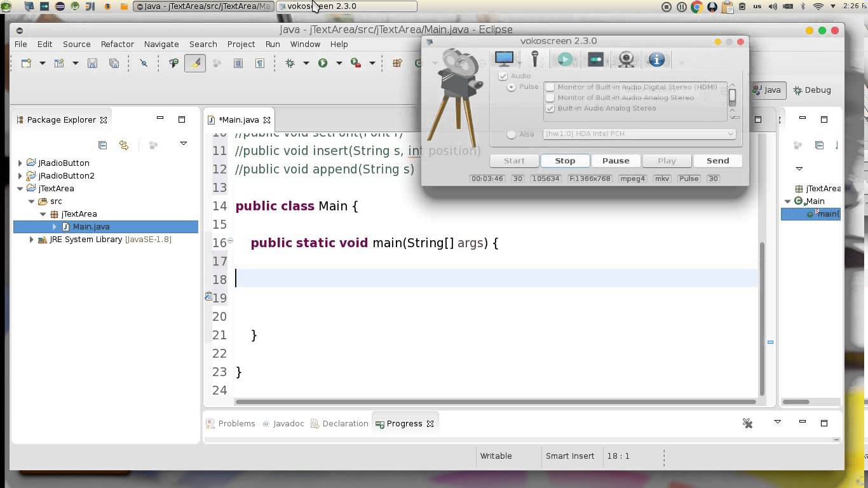Switch to the Java perspective
The image size is (868, 488).
tap(767, 90)
